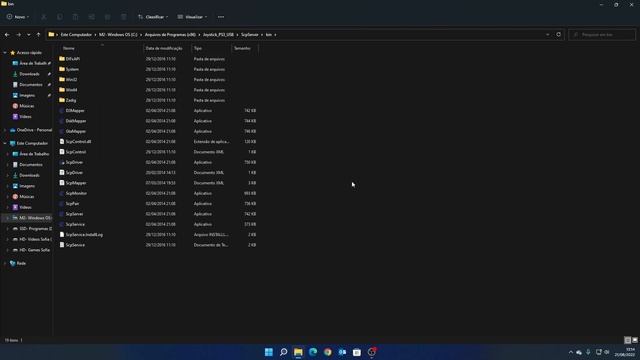Open Microsoft Store from the taskbar
Viewport: 640px width, 360px height.
point(357,352)
